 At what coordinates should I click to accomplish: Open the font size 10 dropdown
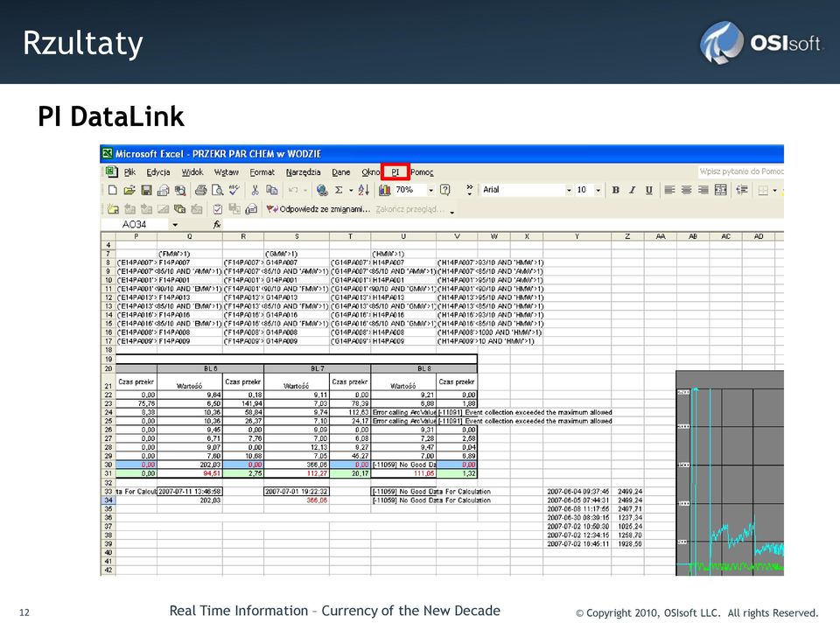598,190
